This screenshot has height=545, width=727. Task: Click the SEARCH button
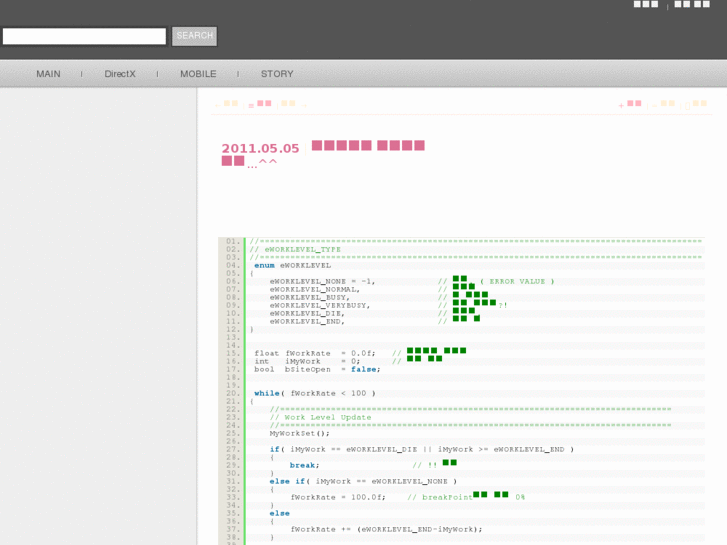pos(194,36)
